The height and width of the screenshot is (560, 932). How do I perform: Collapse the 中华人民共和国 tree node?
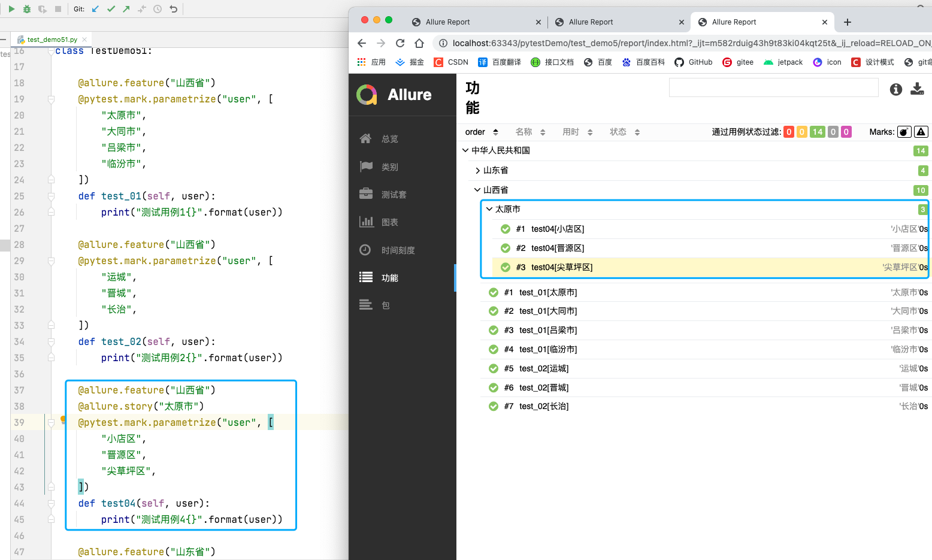[695, 150]
